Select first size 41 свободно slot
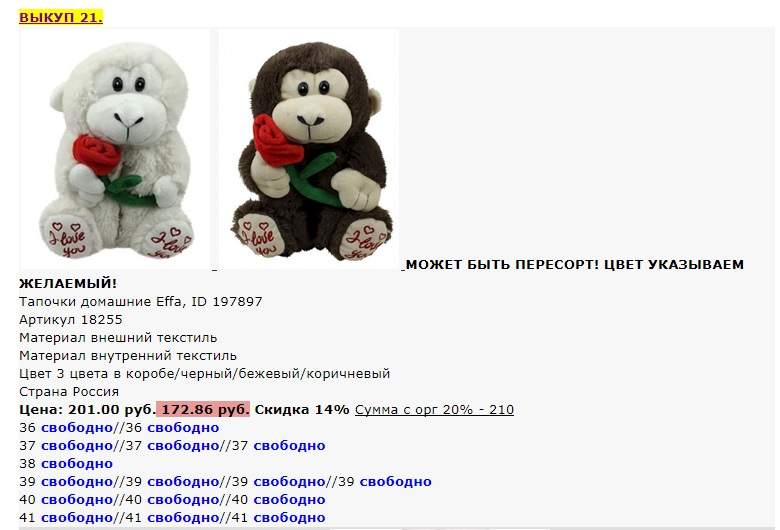 pyautogui.click(x=77, y=518)
